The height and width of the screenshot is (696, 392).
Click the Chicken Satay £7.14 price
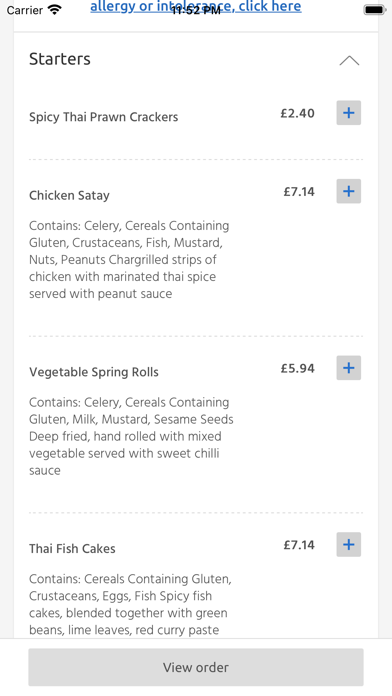(299, 192)
